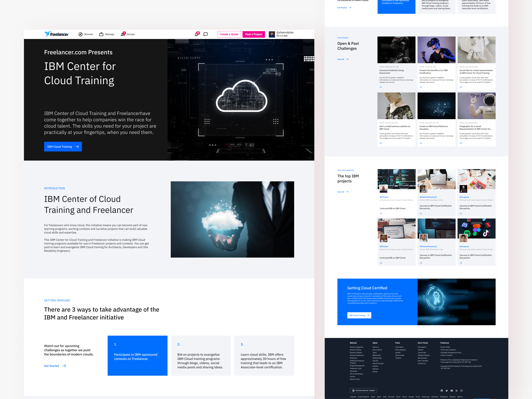Screen dimensions: 532x399
Task: Click the arrow icon on the Journey to IBM Cloud Certification card for @lucaparac in the second projects row
Action: (x=461, y=263)
